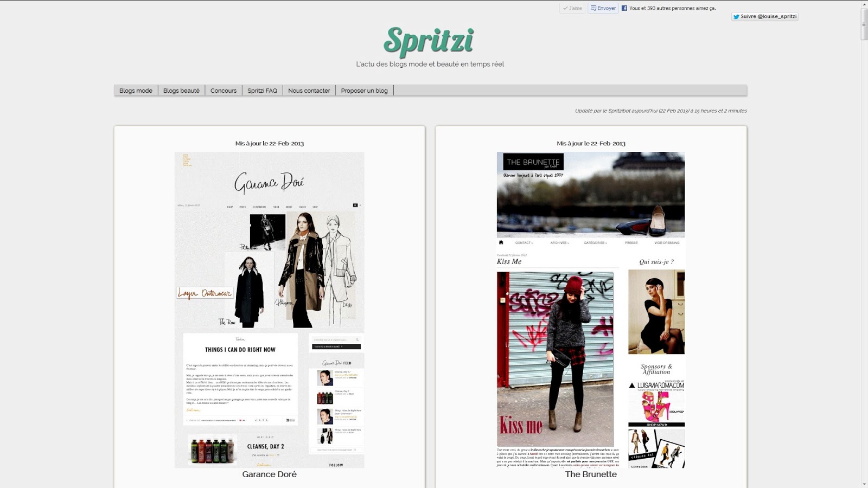868x488 pixels.
Task: Click the checkmark icon inside the J'aime button
Action: tap(565, 8)
